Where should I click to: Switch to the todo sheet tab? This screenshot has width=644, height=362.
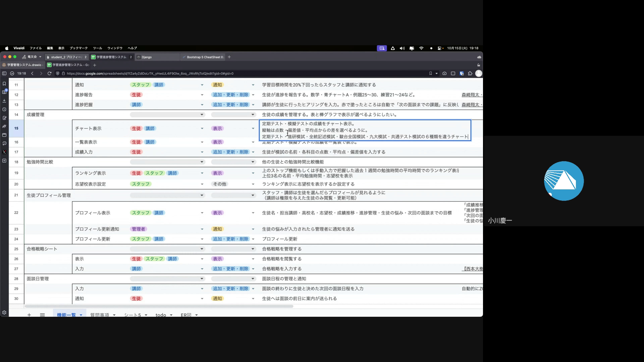pos(161,315)
